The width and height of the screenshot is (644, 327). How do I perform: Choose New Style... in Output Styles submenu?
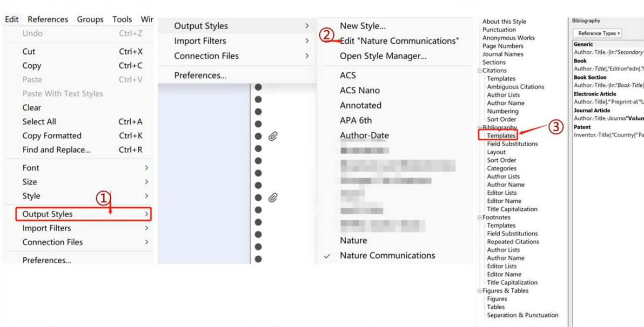[362, 26]
